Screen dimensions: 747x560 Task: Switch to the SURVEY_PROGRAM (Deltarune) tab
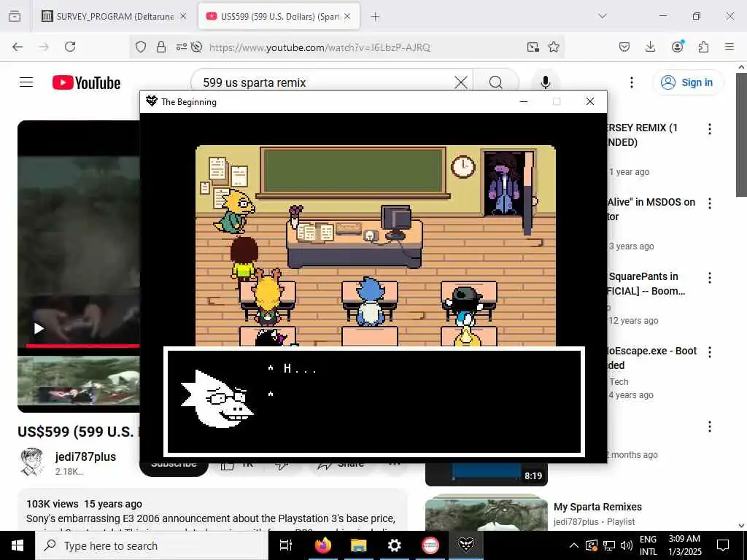click(114, 16)
